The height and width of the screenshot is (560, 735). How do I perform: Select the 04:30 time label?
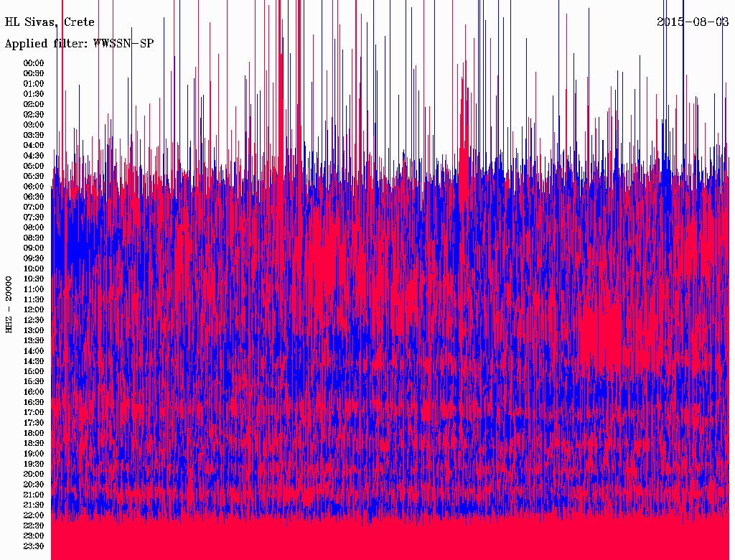[x=34, y=156]
